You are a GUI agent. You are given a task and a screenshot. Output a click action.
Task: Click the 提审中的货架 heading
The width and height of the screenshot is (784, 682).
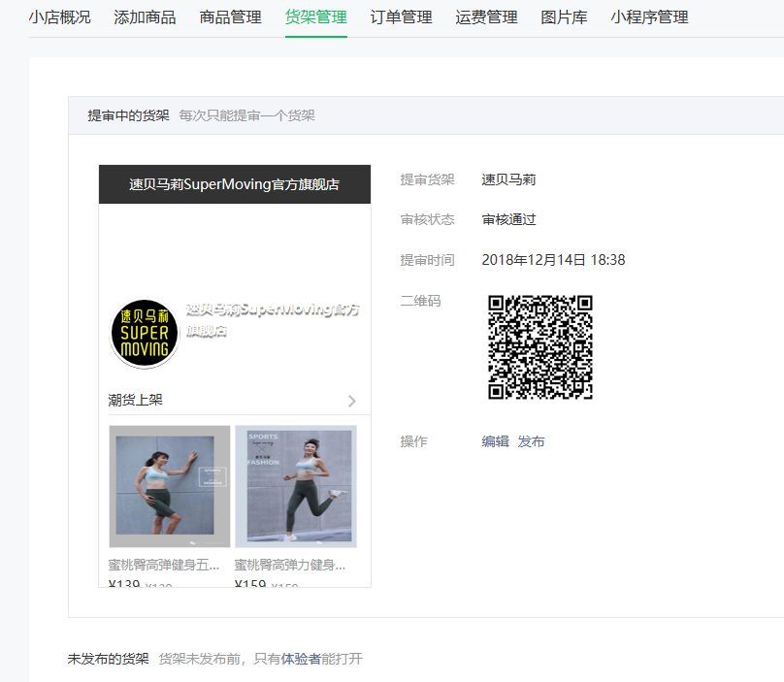point(128,115)
